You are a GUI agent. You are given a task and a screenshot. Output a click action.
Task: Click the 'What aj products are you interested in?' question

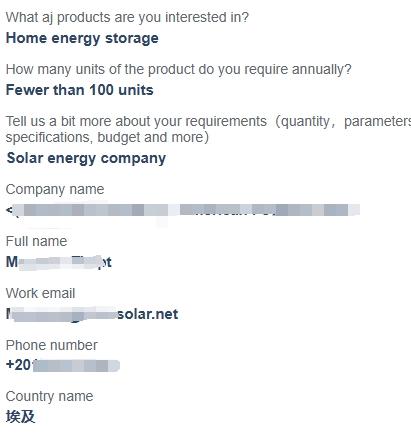tap(127, 17)
